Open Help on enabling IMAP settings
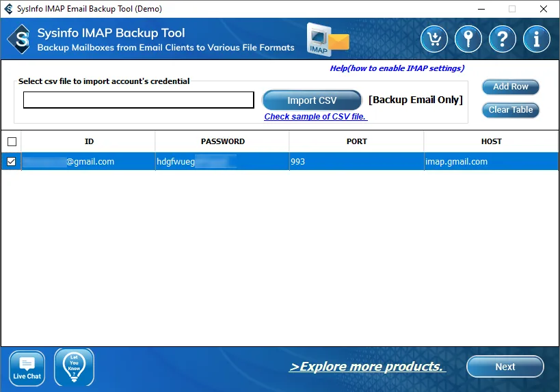This screenshot has width=560, height=392. (397, 68)
